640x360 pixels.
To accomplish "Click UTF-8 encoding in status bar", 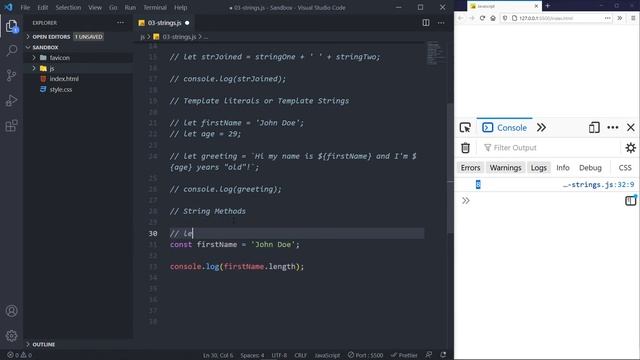I will click(279, 355).
